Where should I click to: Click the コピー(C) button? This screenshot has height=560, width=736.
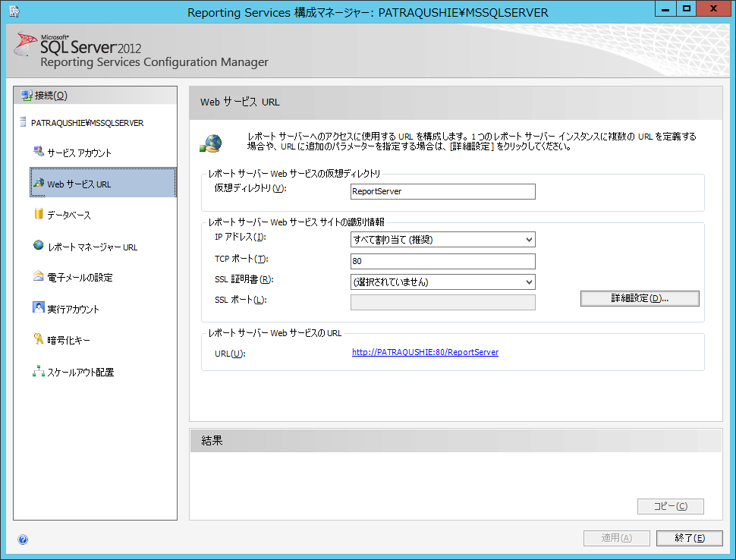coord(670,506)
